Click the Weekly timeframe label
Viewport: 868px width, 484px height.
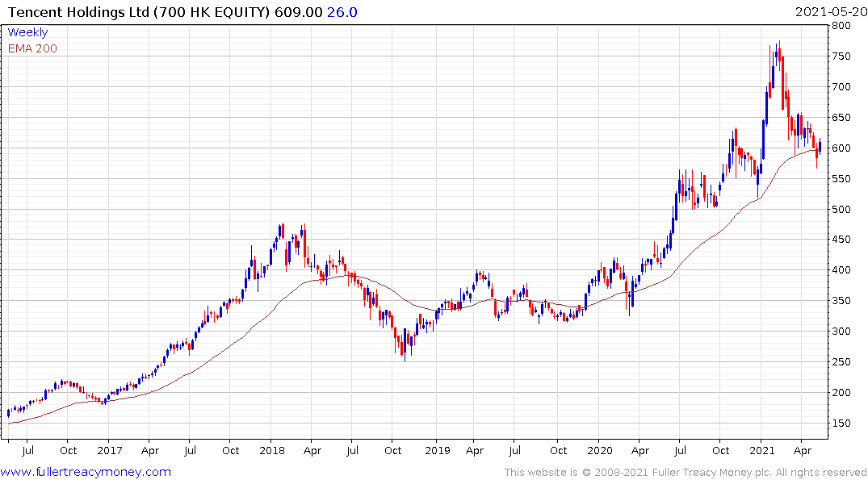[x=27, y=32]
